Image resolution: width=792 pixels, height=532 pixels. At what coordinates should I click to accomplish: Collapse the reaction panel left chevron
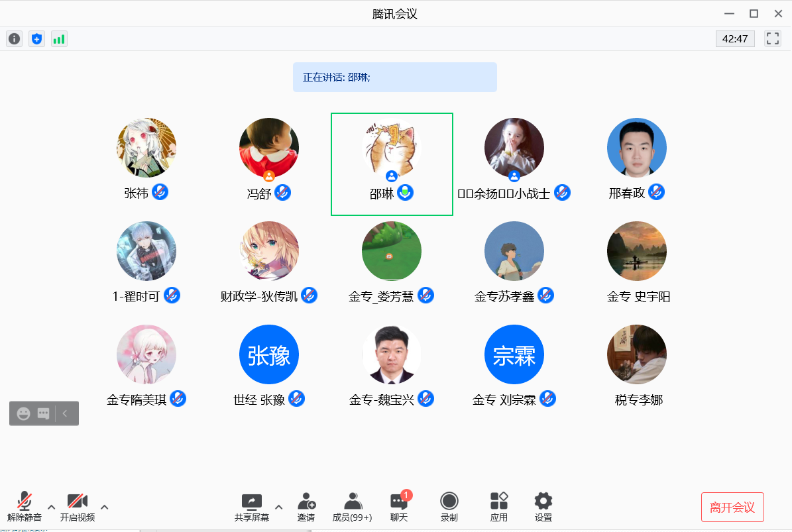point(65,414)
